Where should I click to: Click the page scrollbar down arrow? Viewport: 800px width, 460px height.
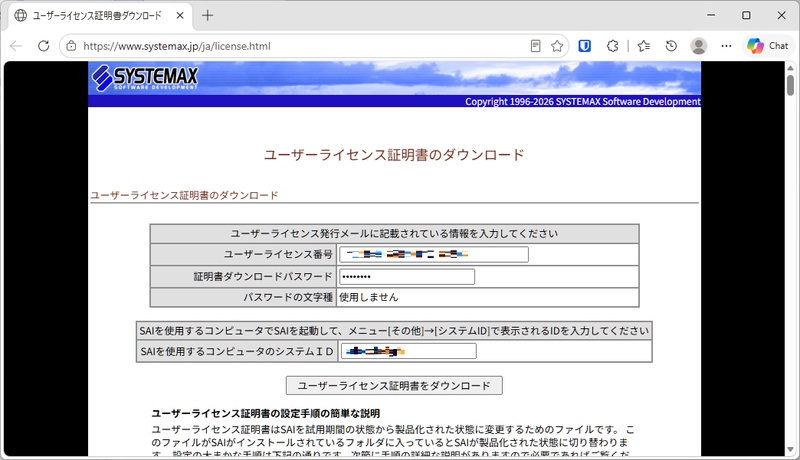coord(790,450)
